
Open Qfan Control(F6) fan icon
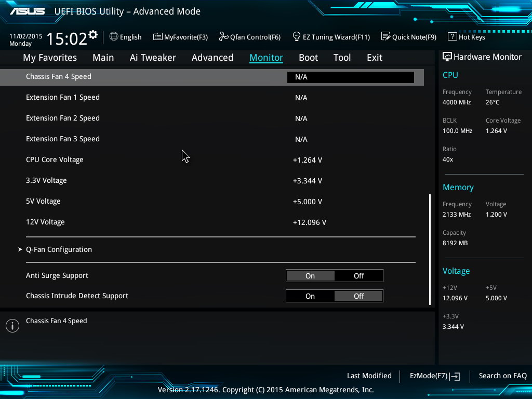pos(223,37)
